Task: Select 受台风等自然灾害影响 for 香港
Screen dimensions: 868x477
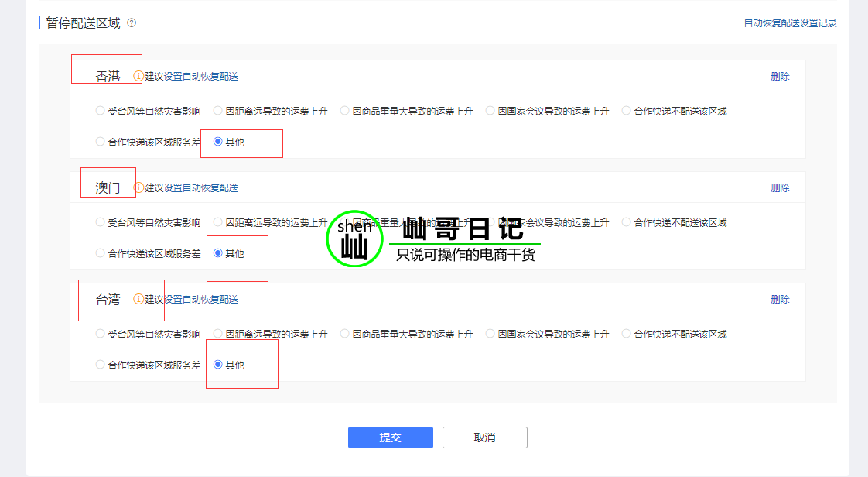Action: (100, 111)
